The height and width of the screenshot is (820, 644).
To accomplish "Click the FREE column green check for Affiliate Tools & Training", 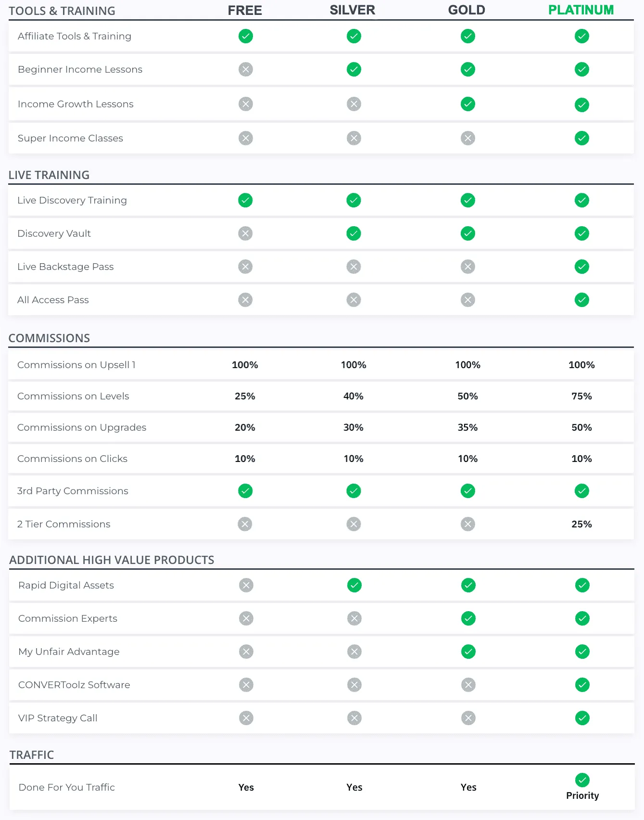I will coord(246,36).
